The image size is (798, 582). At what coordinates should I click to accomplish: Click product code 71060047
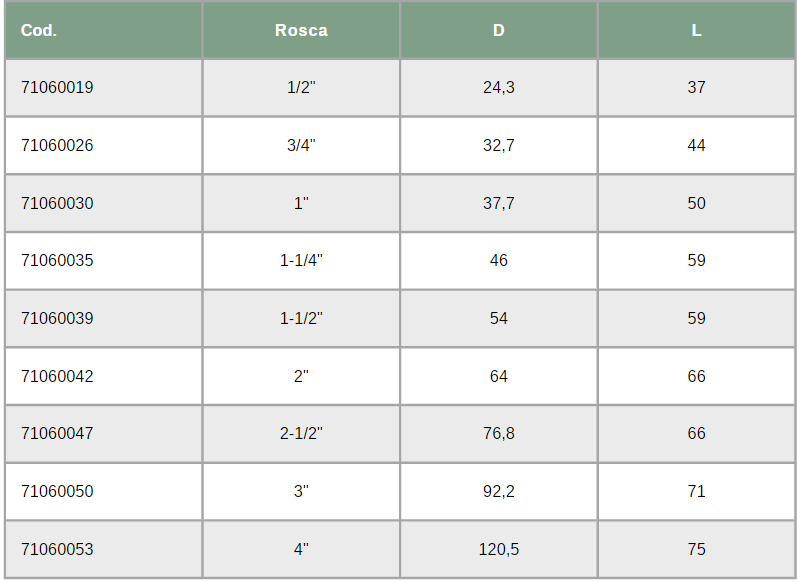coord(57,433)
